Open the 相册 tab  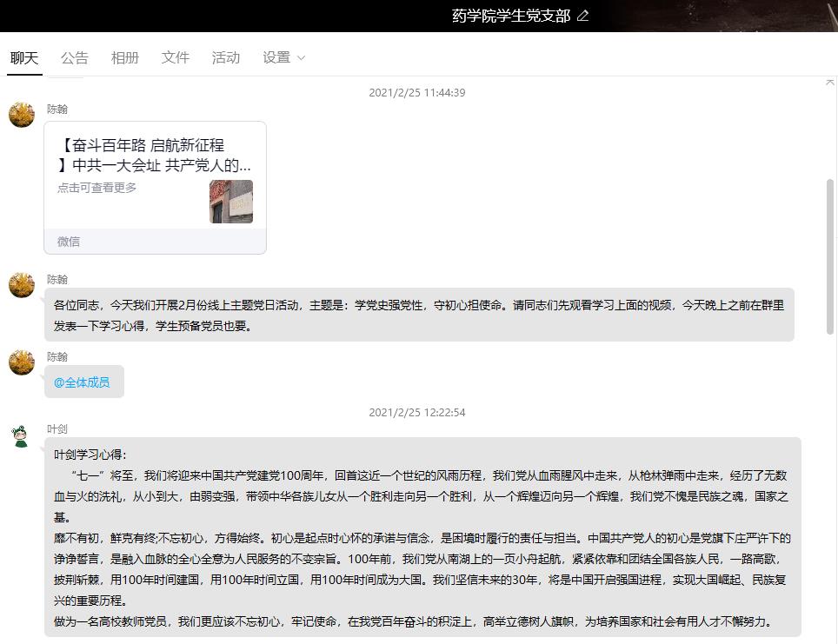(x=124, y=57)
